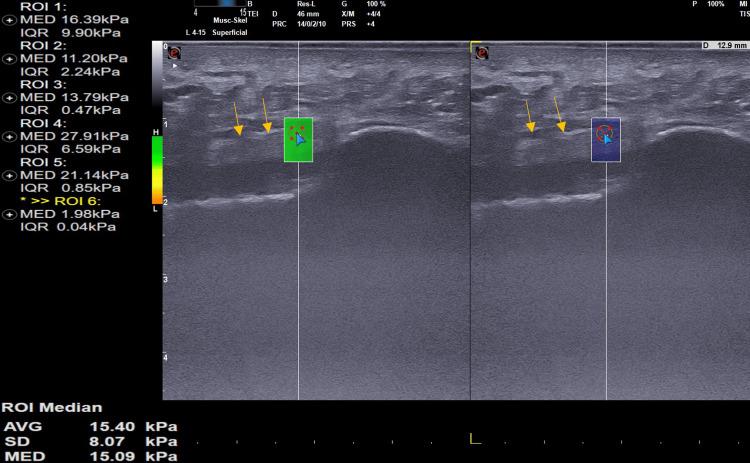Select the blue ROI box in right image

coord(605,140)
